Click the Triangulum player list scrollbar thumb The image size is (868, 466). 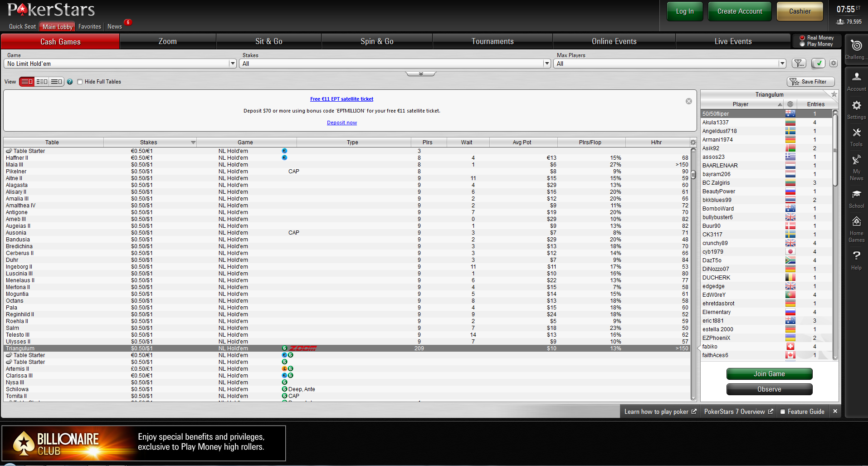[x=835, y=150]
